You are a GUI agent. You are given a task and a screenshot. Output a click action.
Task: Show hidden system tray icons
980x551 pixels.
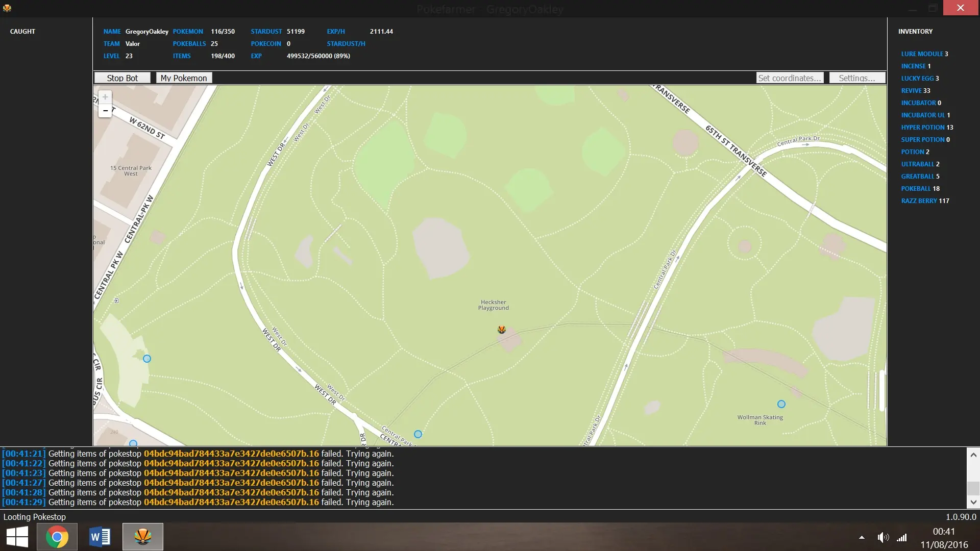[862, 537]
